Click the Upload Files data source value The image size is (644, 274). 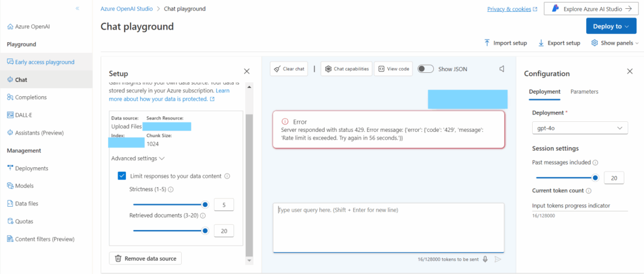(x=126, y=127)
